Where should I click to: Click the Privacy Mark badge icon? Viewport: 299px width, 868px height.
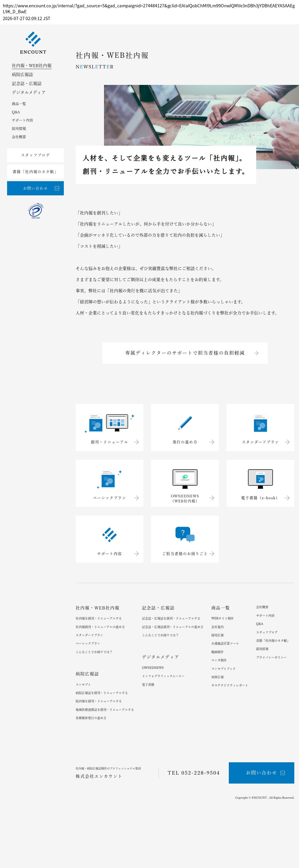click(x=35, y=211)
